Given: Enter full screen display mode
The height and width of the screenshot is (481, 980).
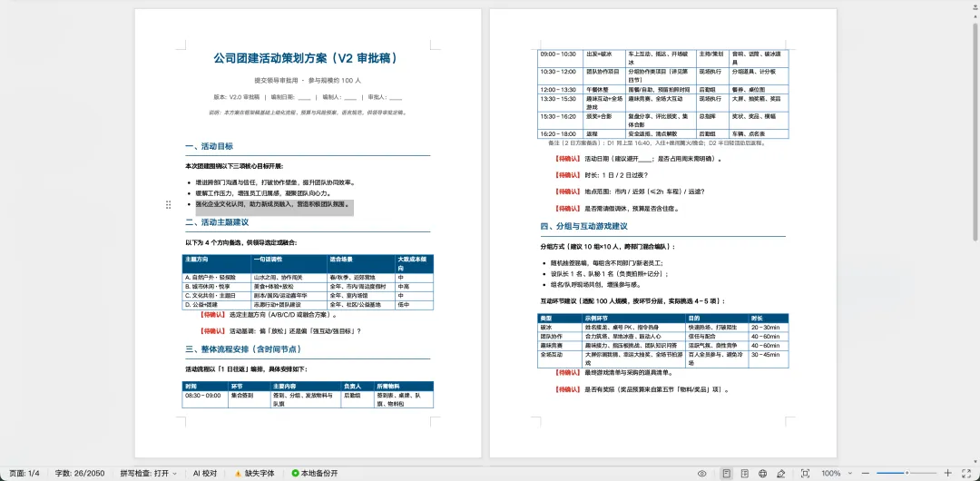Looking at the screenshot, I should 966,474.
